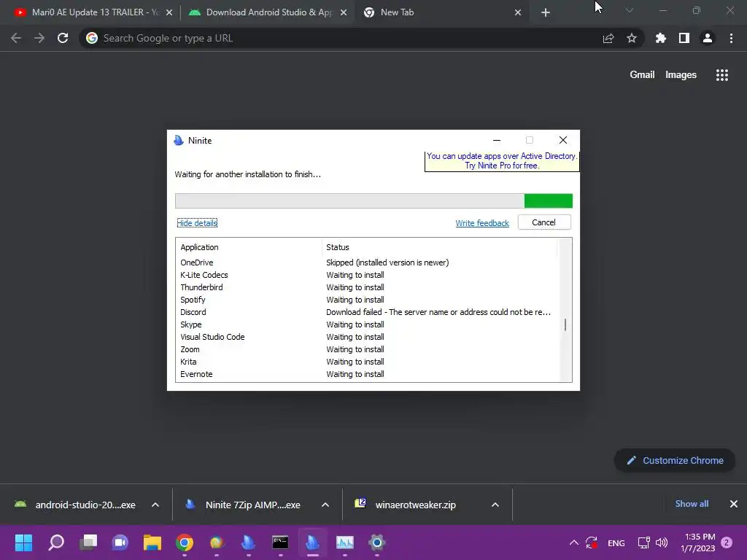Select the OneDrive row
Viewport: 747px width, 560px height.
(x=367, y=262)
